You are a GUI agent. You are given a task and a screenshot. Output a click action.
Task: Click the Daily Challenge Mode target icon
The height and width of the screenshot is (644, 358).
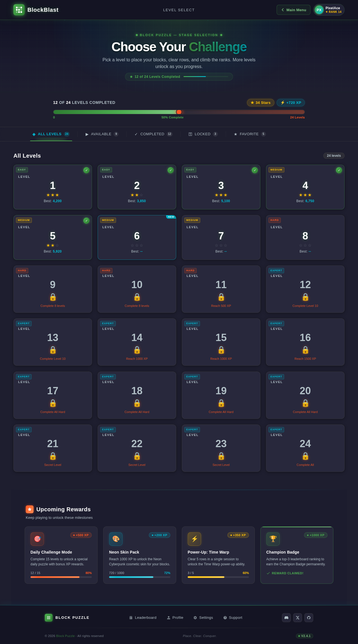coord(37,539)
